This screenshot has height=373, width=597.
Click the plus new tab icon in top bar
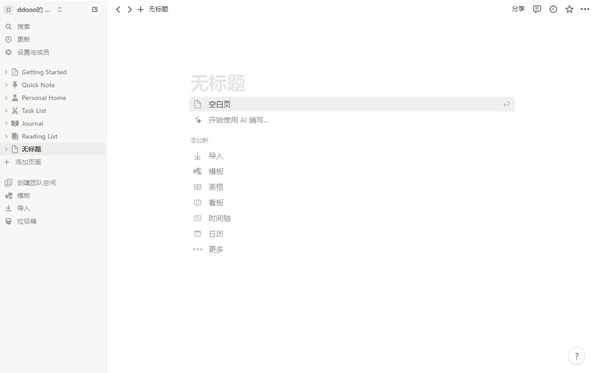tap(140, 10)
